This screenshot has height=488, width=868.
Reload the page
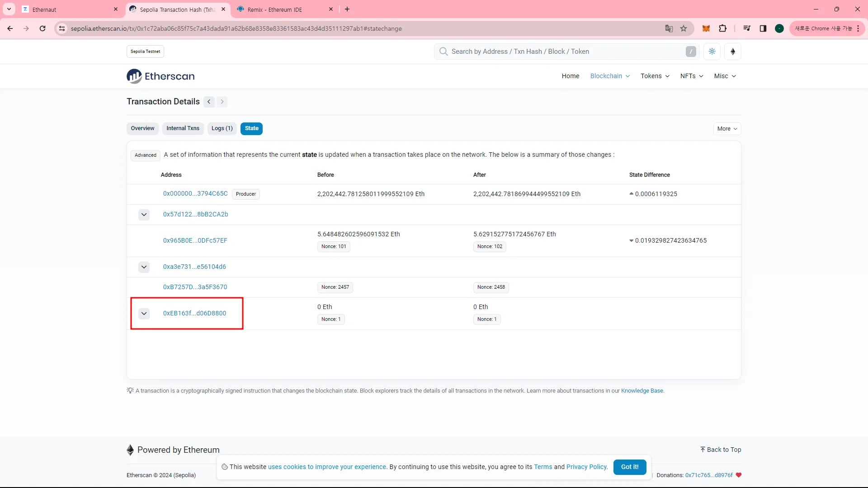coord(42,28)
